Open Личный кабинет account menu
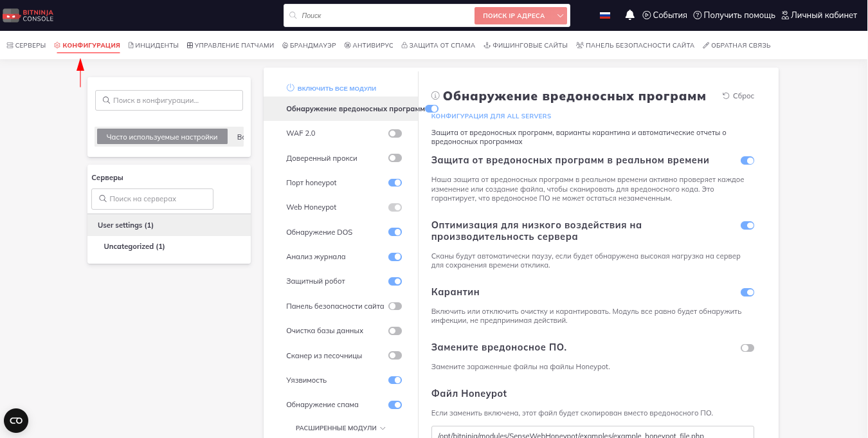This screenshot has height=438, width=868. [x=819, y=15]
